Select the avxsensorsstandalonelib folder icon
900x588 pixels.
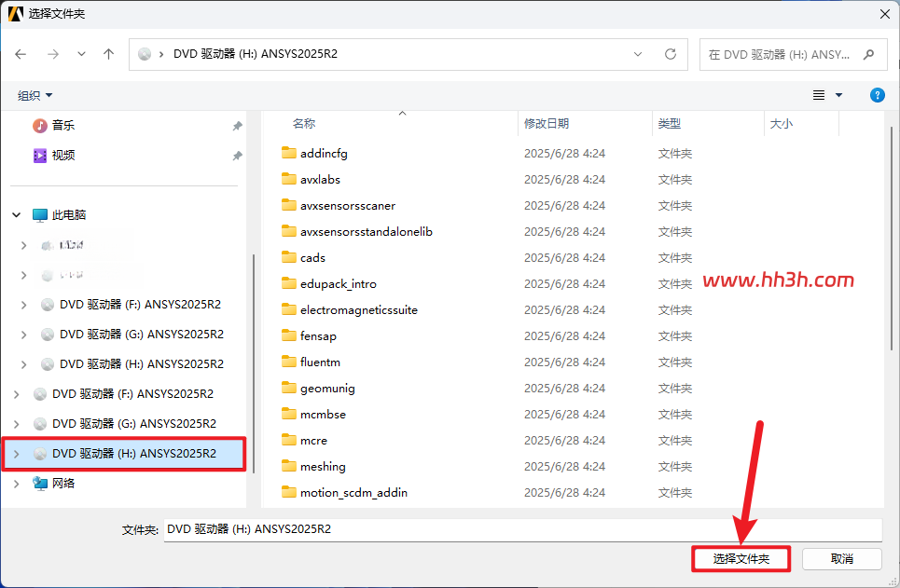(x=289, y=231)
